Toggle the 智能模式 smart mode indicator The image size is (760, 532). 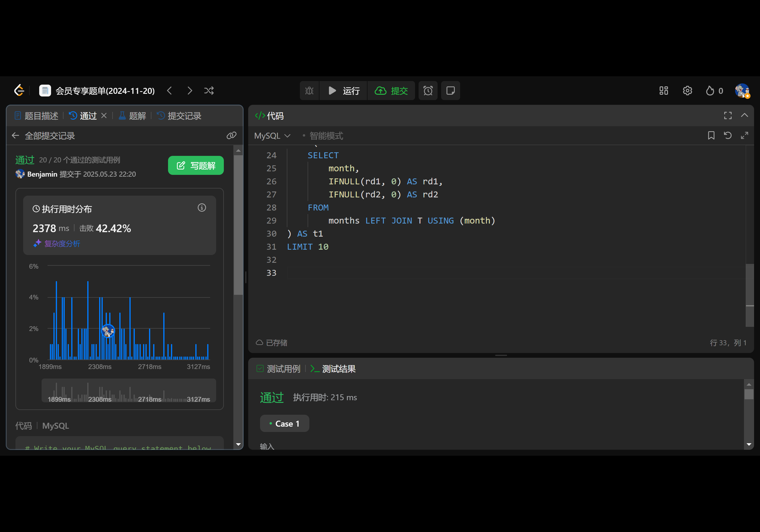(326, 136)
